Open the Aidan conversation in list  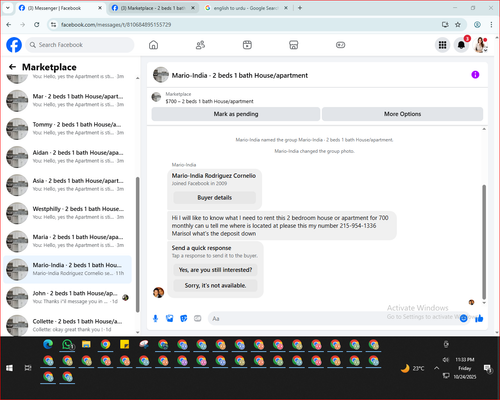pyautogui.click(x=68, y=156)
